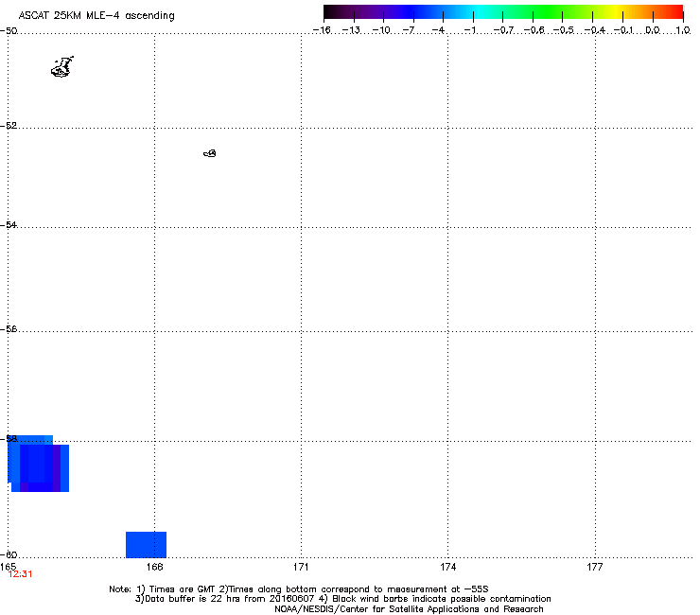Image resolution: width=700 pixels, height=615 pixels.
Task: Click the -10 color scale label
Action: tap(381, 30)
